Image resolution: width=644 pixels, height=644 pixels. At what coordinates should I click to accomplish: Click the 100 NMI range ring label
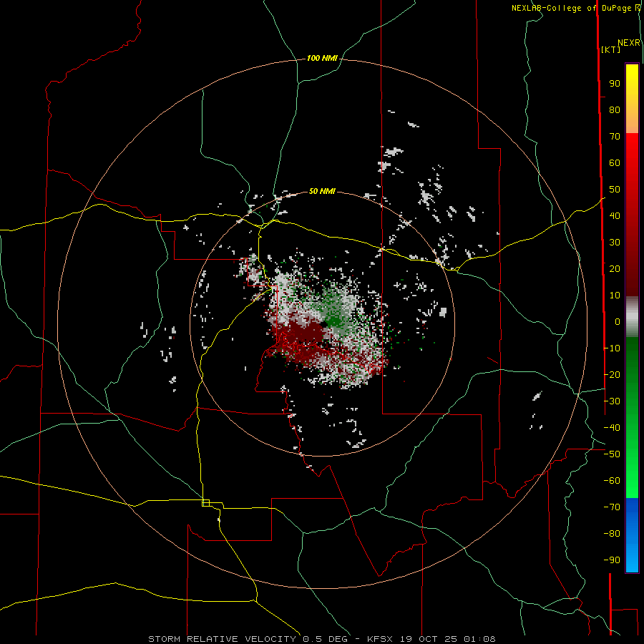pyautogui.click(x=322, y=59)
